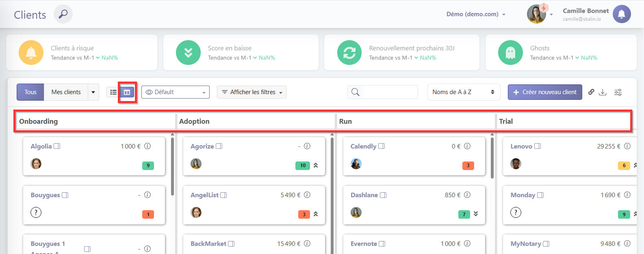Screen dimensions: 644x254
Task: Click the download export icon
Action: click(x=603, y=92)
